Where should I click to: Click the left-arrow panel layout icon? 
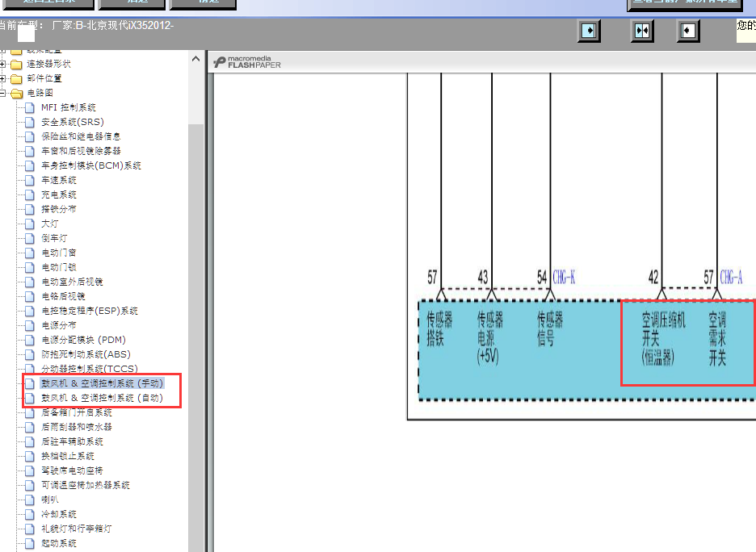coord(688,31)
